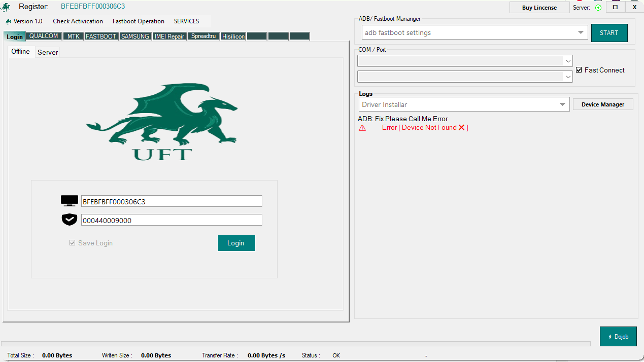This screenshot has height=362, width=644.
Task: Open the Fastboot Operation menu
Action: point(138,21)
